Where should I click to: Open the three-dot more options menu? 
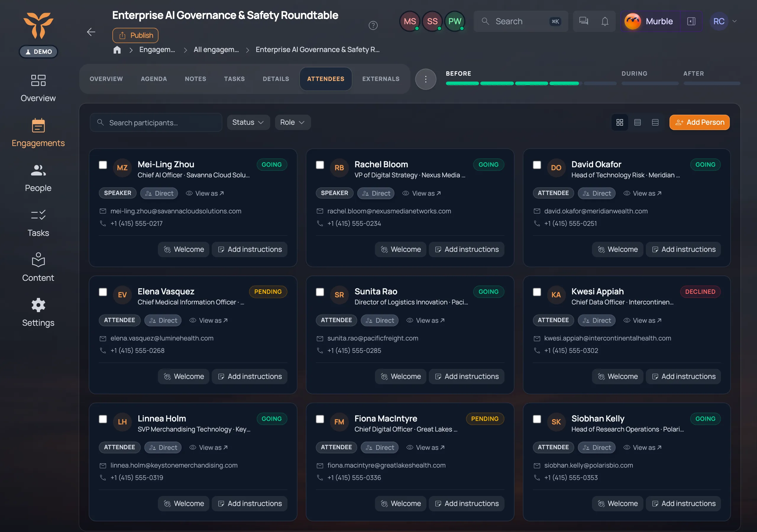426,79
